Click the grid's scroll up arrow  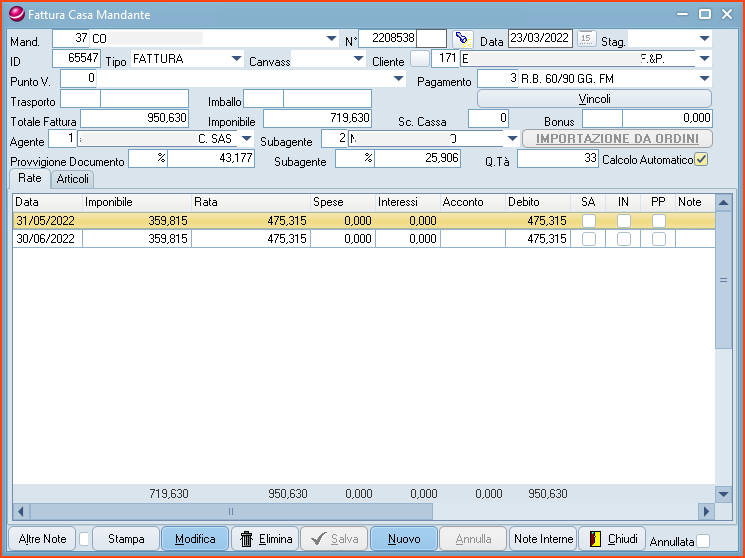click(x=723, y=202)
